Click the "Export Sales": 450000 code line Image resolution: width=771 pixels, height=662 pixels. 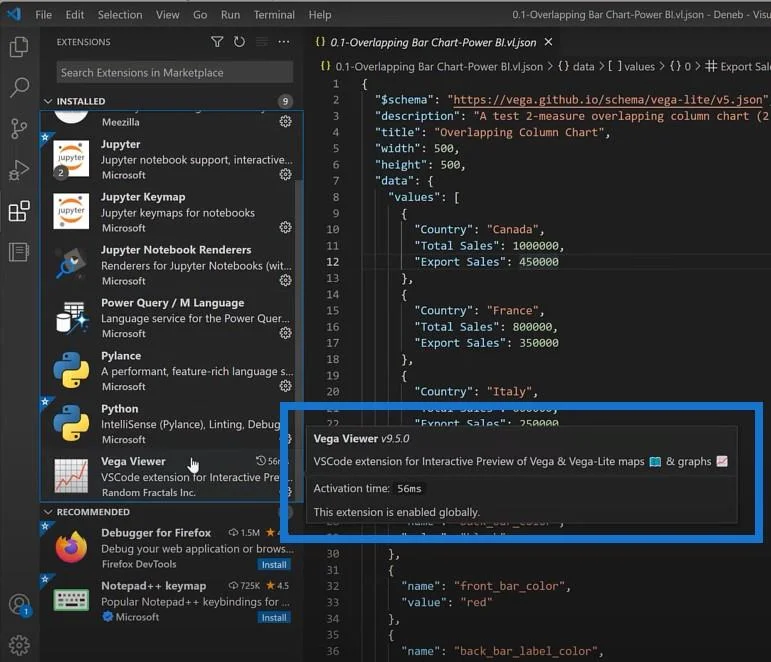pos(486,262)
